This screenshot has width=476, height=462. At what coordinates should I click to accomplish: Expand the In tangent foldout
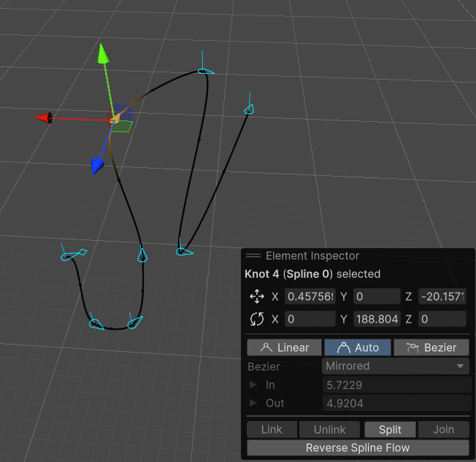(253, 385)
